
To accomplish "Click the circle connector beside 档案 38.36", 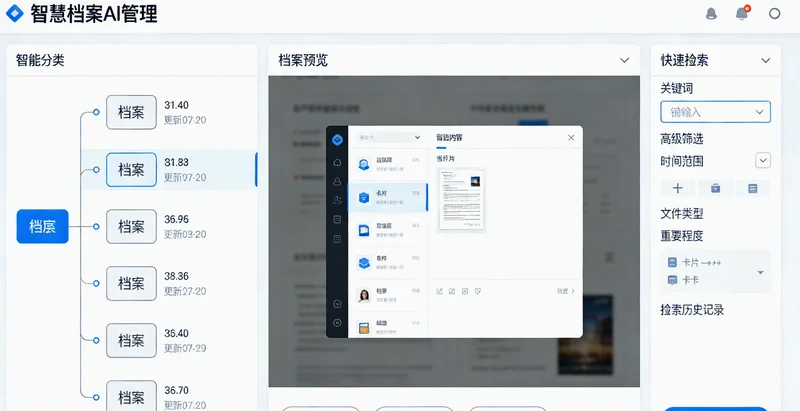I will pos(96,284).
